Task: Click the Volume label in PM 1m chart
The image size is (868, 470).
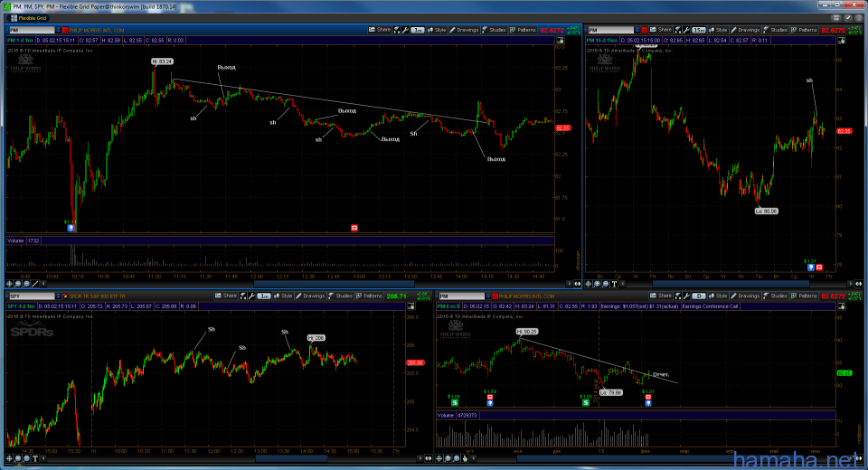Action: point(16,240)
